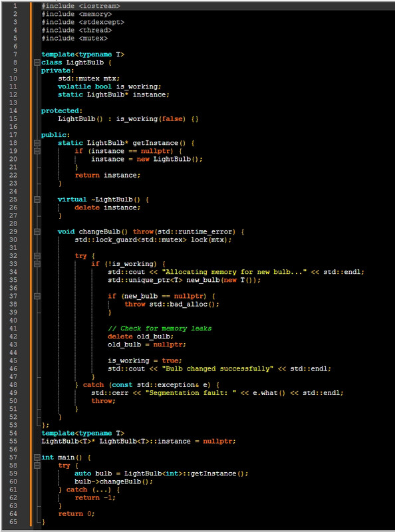This screenshot has width=395, height=532.
Task: Click the 'is_working = true;' statement
Action: tap(145, 360)
